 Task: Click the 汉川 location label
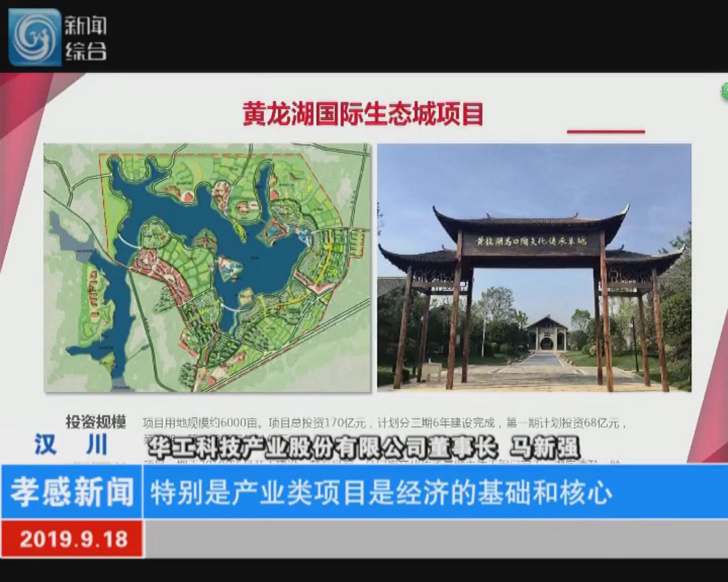71,445
